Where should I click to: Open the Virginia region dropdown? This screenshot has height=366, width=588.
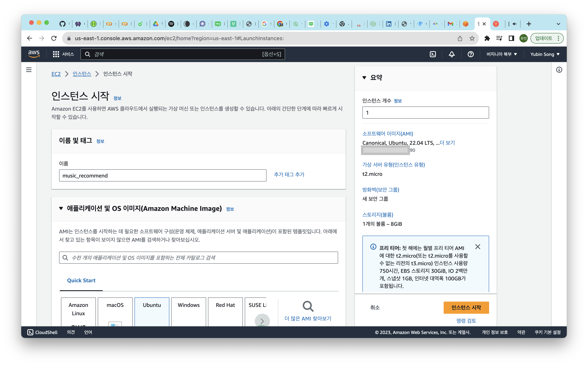pos(502,54)
